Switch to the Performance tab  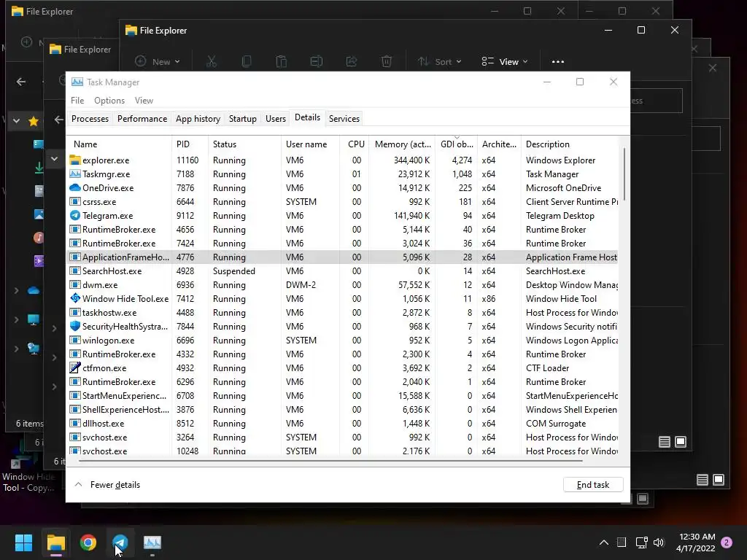(142, 119)
